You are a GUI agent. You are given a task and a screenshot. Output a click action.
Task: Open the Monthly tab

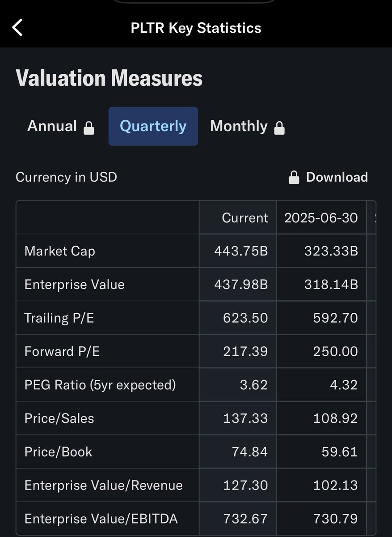click(239, 126)
